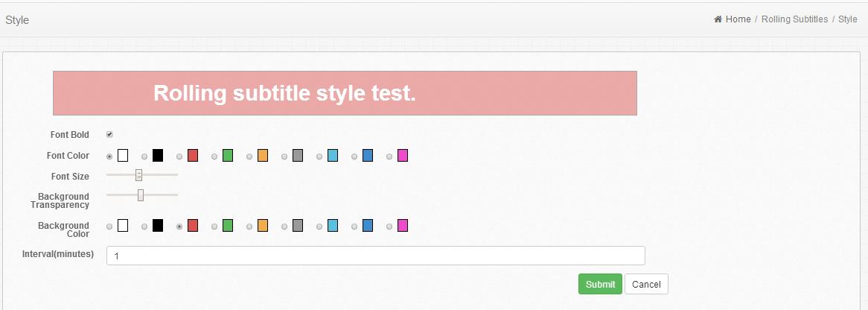Screen dimensions: 868x310
Task: Choose the green font color radio
Action: 214,156
